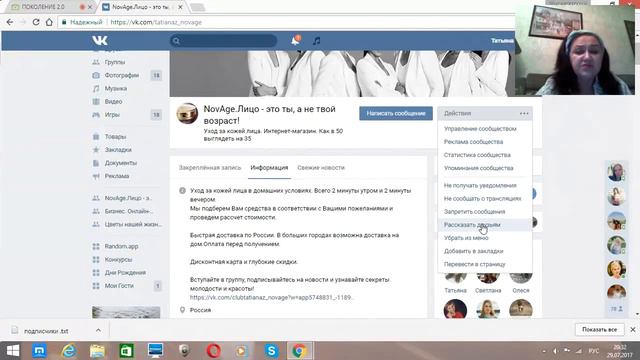Open Цветы нашей жизни shortcut in sidebar
Viewport: 640px width, 360px height.
point(133,224)
